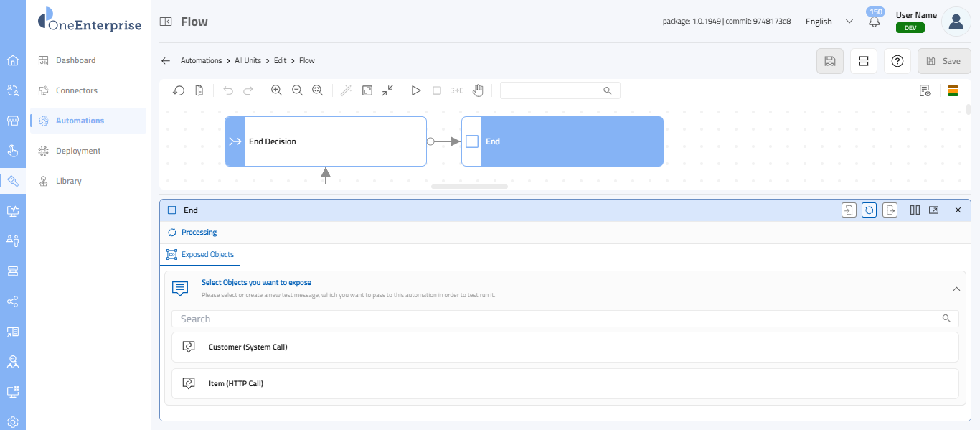This screenshot has height=430, width=980.
Task: Toggle the sidebar collapse icon beside Flow
Action: tap(166, 22)
